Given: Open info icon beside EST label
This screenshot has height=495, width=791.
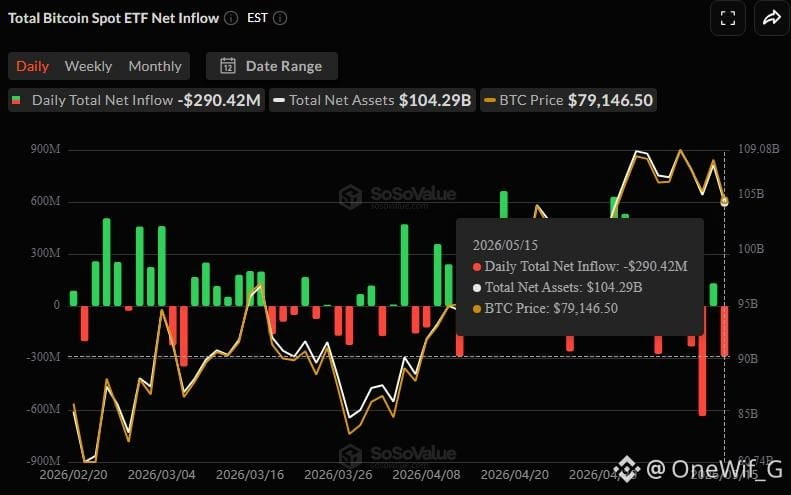Looking at the screenshot, I should [280, 19].
